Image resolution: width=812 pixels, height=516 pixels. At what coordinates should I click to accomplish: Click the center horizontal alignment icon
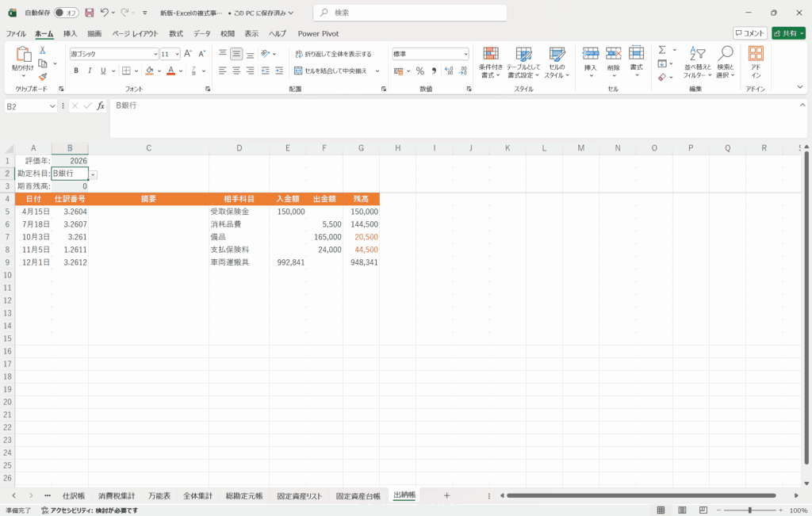236,71
